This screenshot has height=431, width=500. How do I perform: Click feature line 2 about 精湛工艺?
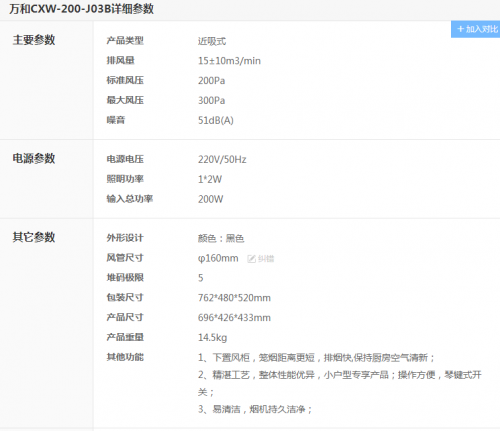pos(340,383)
